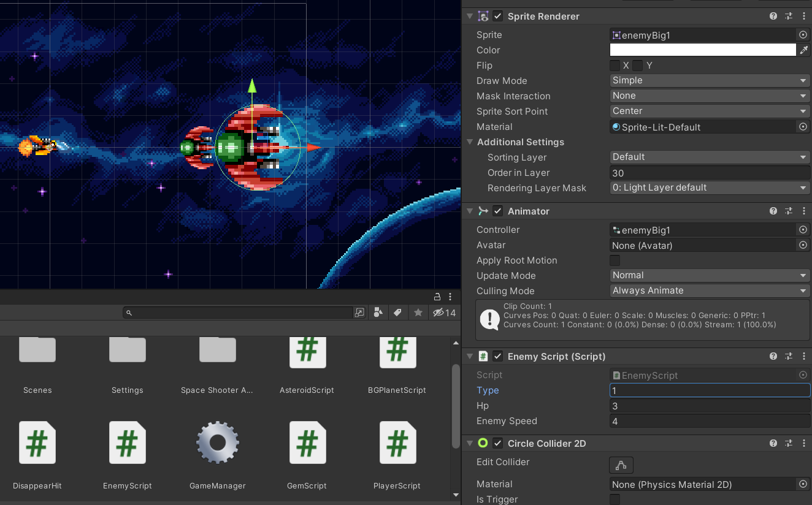Open the Scenes folder
Screen dimensions: 812x505
click(37, 350)
